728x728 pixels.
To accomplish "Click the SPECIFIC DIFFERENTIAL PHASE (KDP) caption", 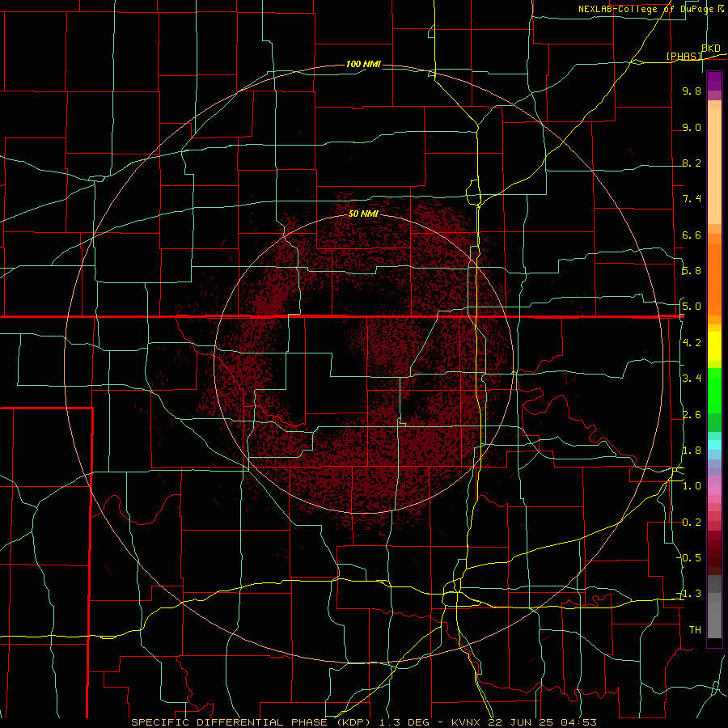I will click(x=251, y=722).
